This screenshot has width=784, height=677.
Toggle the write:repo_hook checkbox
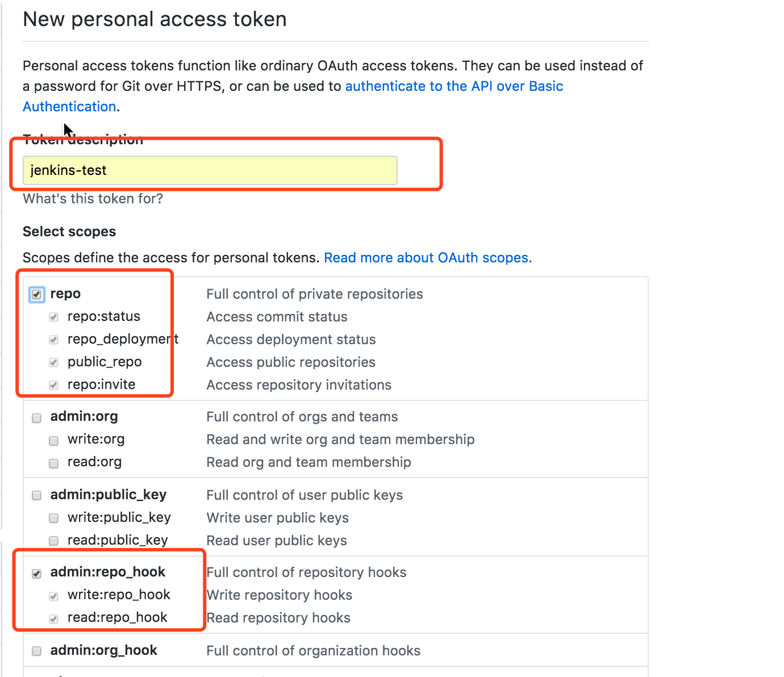[54, 596]
